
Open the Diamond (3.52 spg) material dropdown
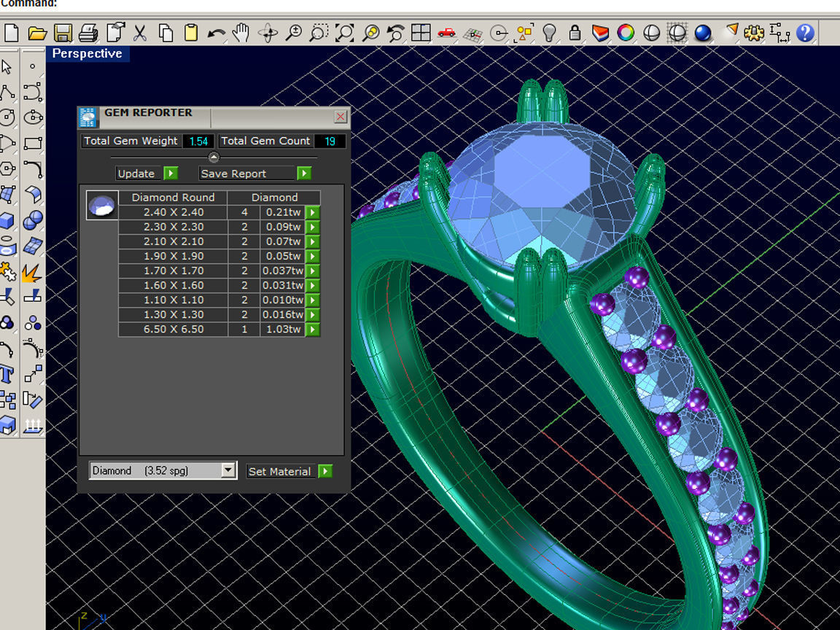[163, 470]
